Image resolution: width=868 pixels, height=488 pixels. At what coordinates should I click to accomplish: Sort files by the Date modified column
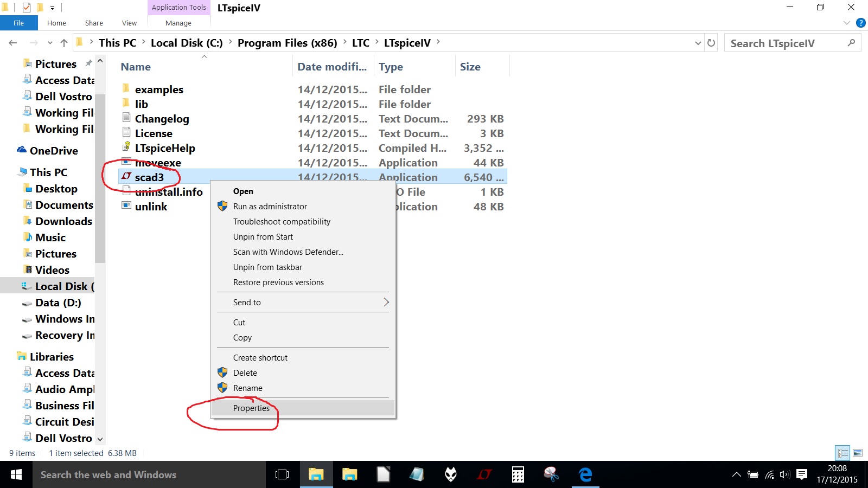333,67
